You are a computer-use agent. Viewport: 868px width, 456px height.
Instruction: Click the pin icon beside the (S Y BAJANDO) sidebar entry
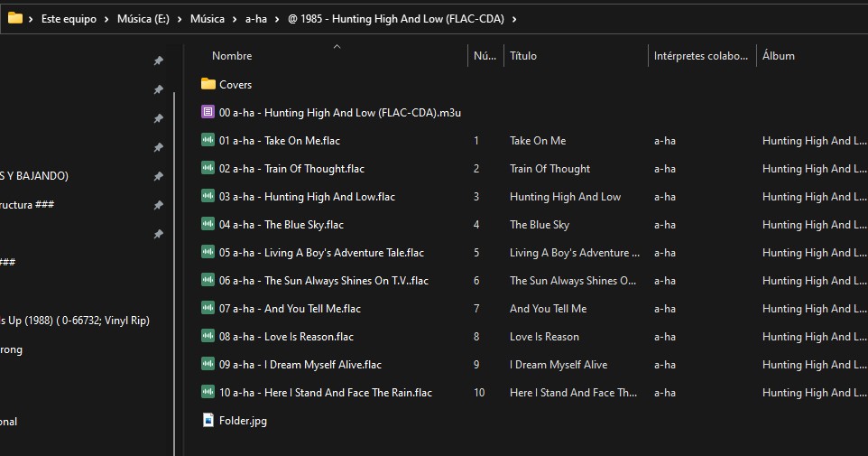[x=158, y=176]
